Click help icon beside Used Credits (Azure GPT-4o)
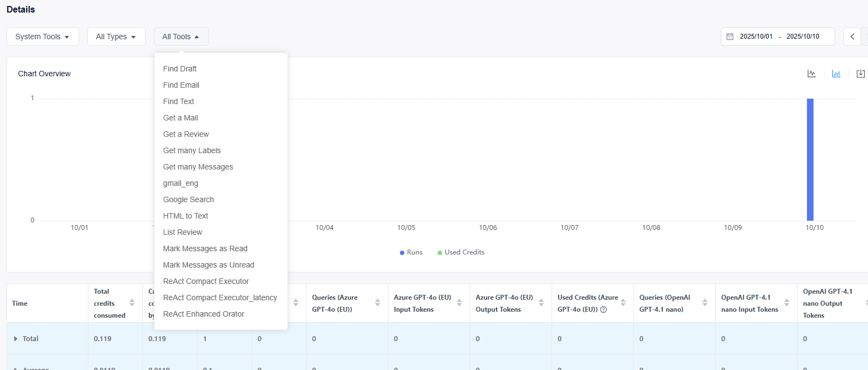Image resolution: width=868 pixels, height=370 pixels. 603,310
